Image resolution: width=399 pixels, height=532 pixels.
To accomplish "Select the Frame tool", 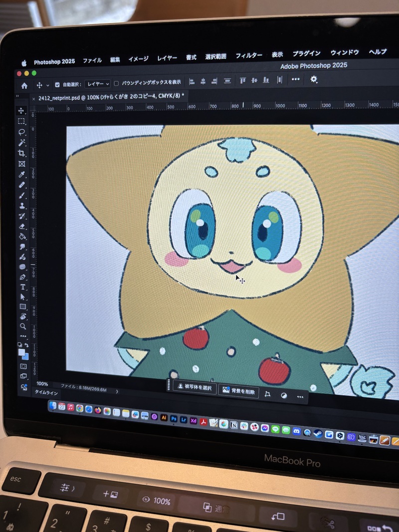I will 22,164.
